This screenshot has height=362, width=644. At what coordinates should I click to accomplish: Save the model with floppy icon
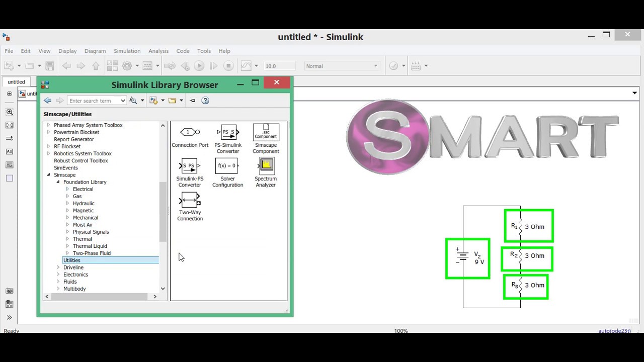pos(49,66)
